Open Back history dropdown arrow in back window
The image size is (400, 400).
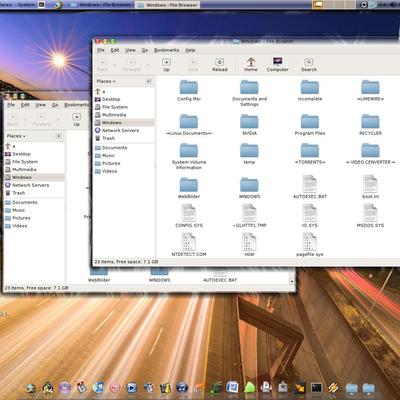pos(25,120)
